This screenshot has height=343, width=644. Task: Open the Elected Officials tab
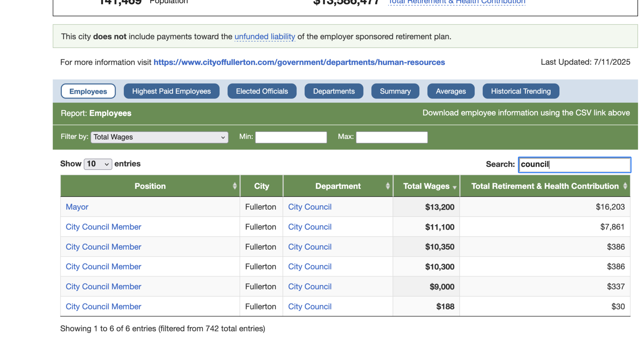coord(262,91)
